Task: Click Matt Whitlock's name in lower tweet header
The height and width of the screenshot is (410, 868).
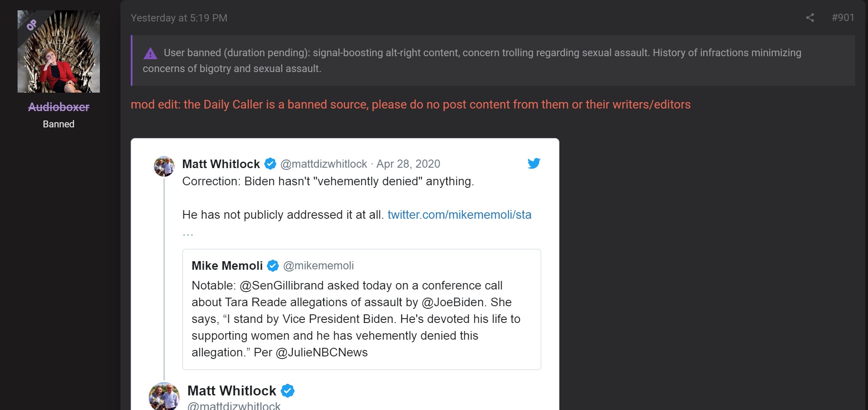Action: 232,391
